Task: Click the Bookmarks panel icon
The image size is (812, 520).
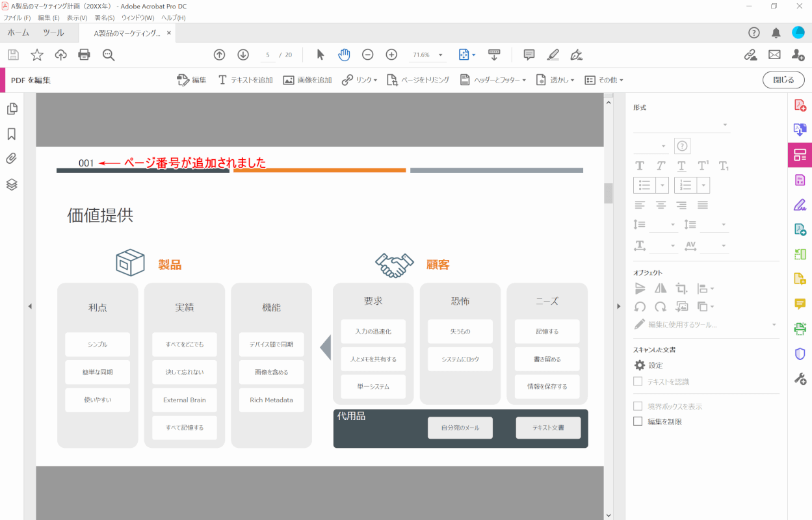Action: (x=12, y=134)
